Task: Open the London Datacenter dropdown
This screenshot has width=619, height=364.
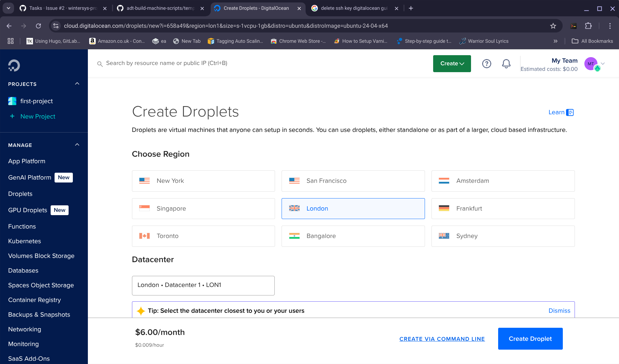Action: (203, 285)
